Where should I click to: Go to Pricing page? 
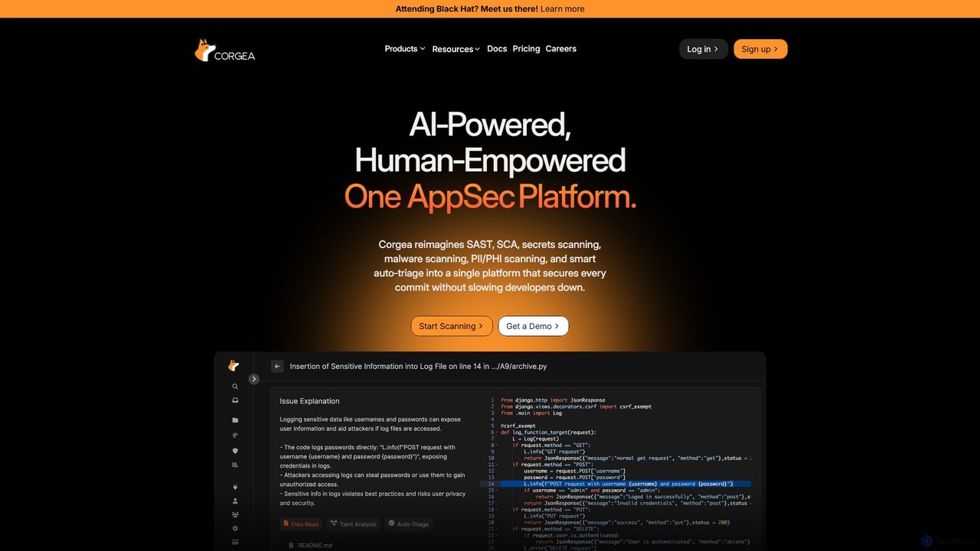click(x=526, y=49)
